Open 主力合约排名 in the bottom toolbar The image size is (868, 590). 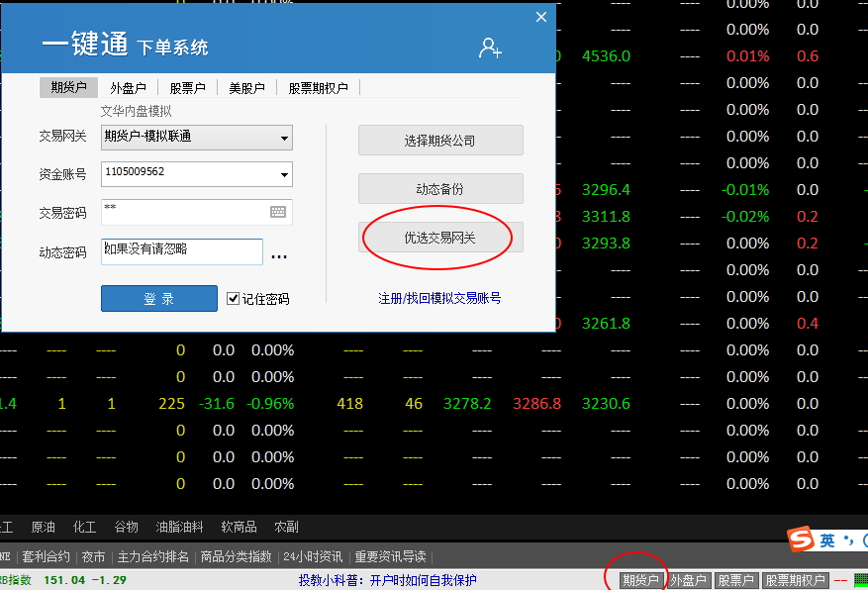click(151, 556)
